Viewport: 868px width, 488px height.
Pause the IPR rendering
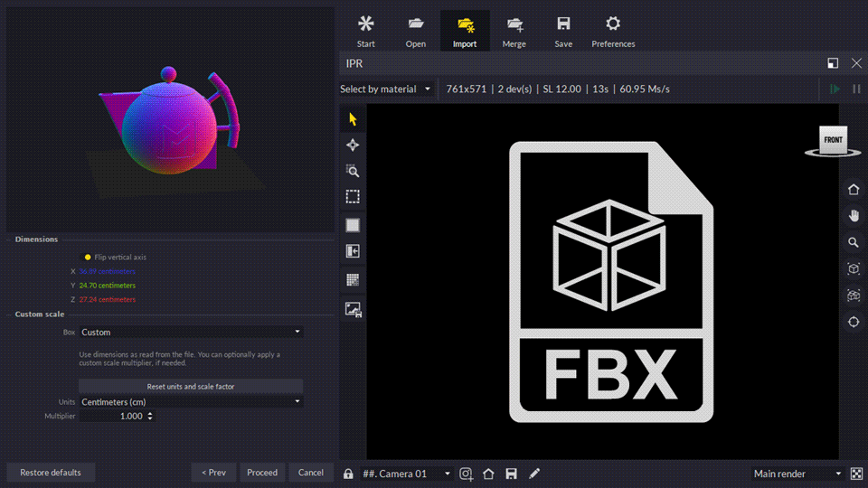click(x=856, y=89)
